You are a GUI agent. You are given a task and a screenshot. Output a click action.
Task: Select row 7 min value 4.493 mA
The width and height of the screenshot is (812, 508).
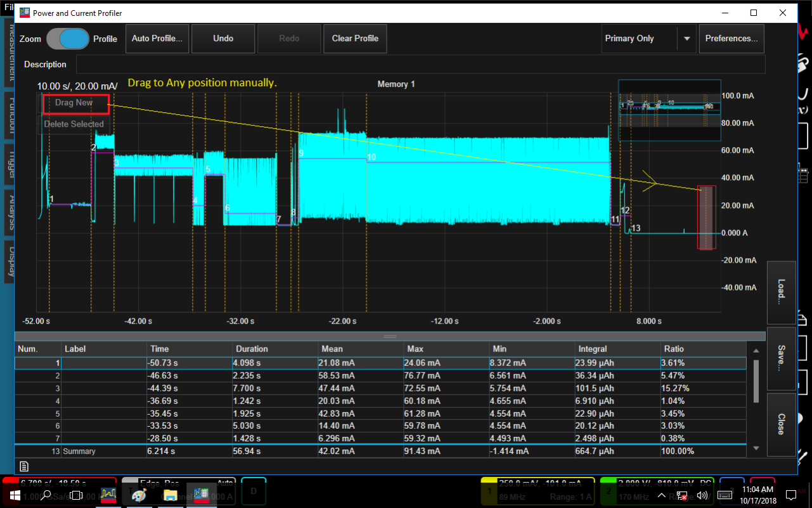[532, 438]
